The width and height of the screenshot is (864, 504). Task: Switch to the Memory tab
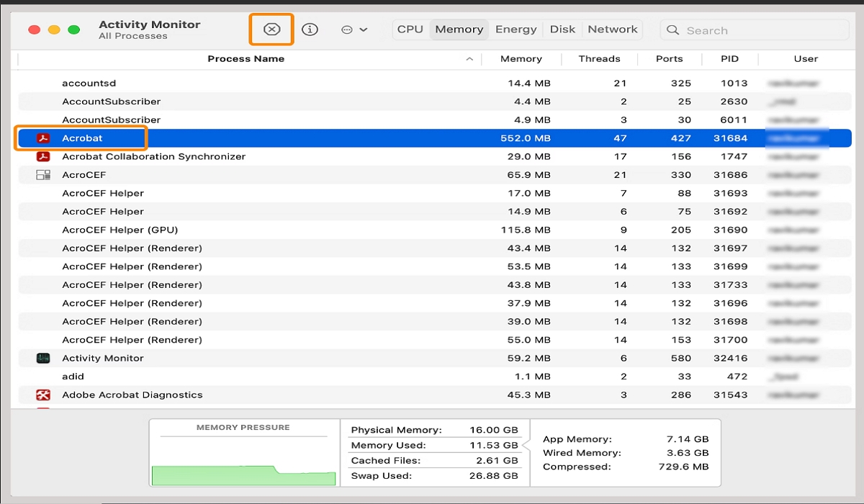[459, 30]
